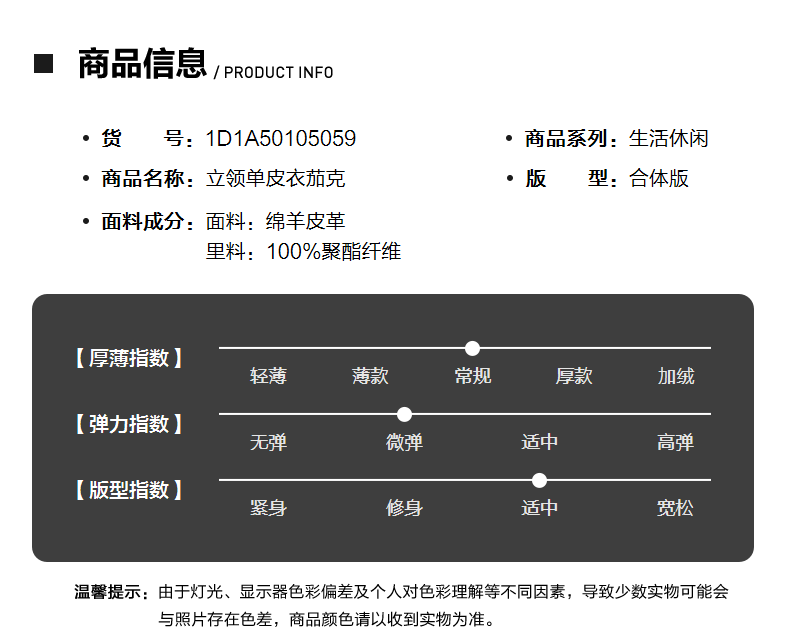Click the 加绒 thickness label
Viewport: 790px width, 627px height.
tap(676, 376)
